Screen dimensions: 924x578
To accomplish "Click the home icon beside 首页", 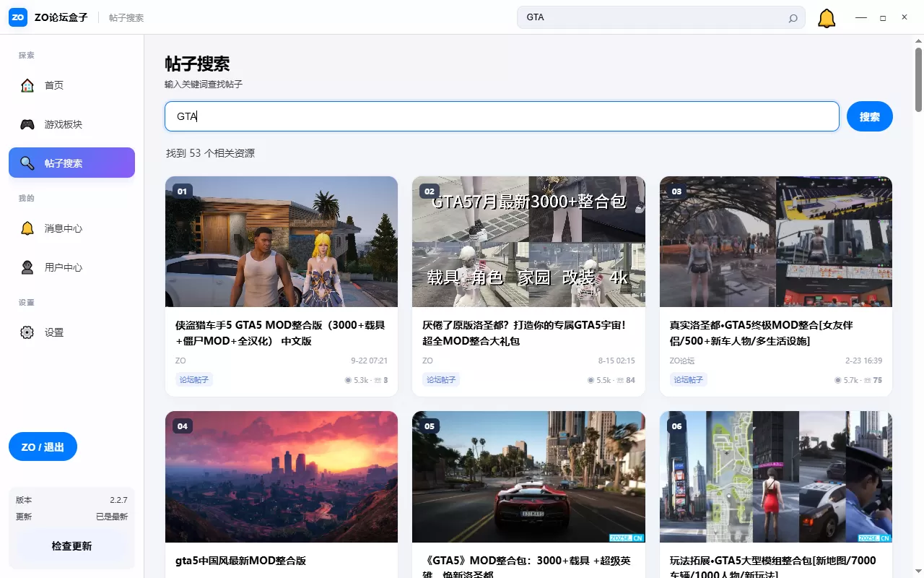I will (x=27, y=85).
